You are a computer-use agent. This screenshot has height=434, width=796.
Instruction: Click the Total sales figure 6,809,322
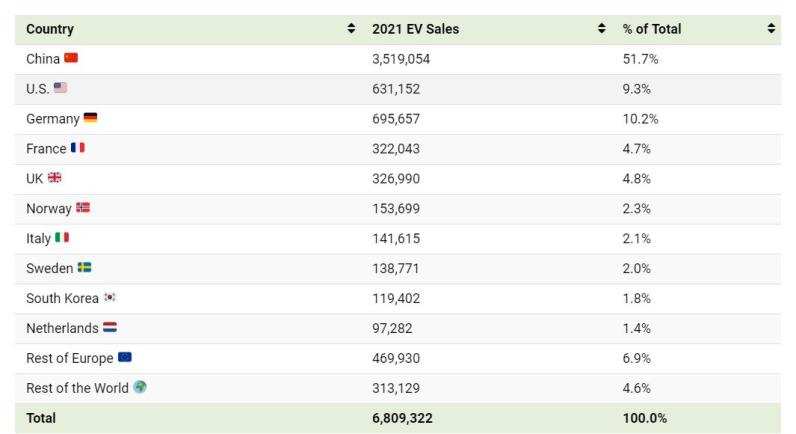click(402, 418)
